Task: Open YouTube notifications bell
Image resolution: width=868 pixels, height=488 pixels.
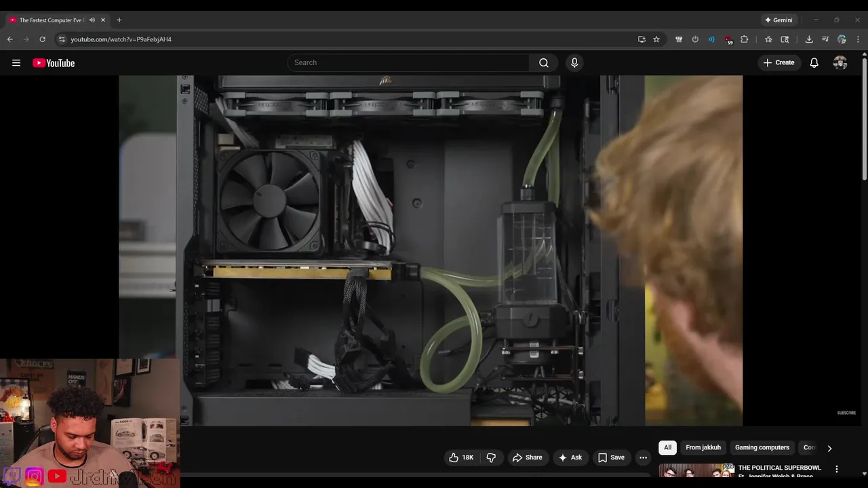Action: coord(814,62)
